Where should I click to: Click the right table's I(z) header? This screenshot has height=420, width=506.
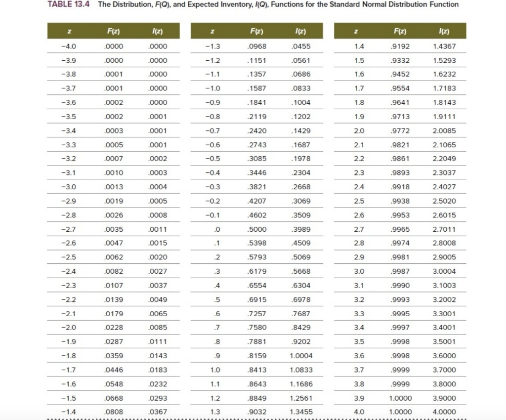[x=443, y=31]
